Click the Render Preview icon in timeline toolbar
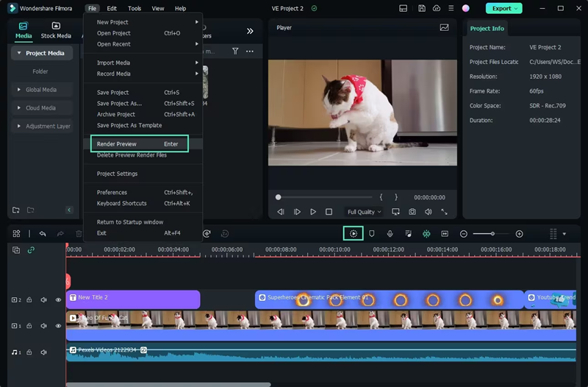Screen dimensions: 588x387 click(354, 234)
